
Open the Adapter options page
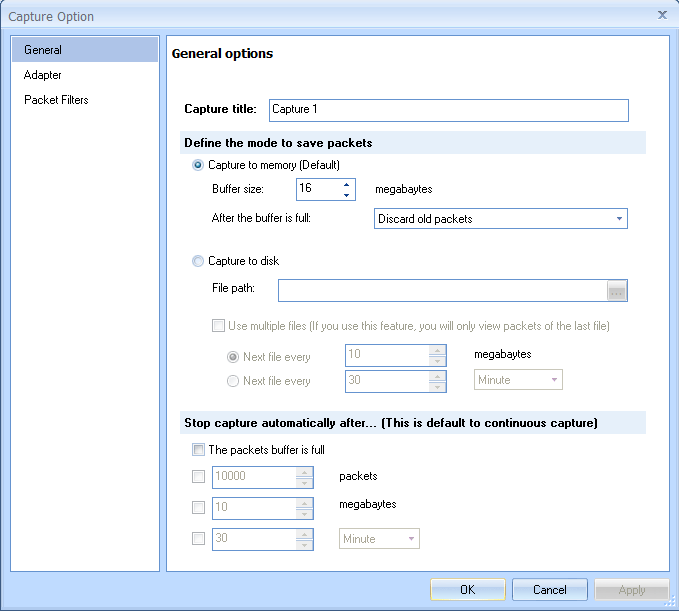(x=42, y=75)
